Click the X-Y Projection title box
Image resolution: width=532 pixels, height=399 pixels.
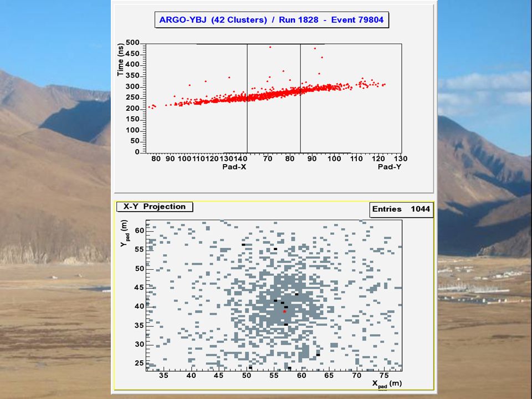point(155,207)
